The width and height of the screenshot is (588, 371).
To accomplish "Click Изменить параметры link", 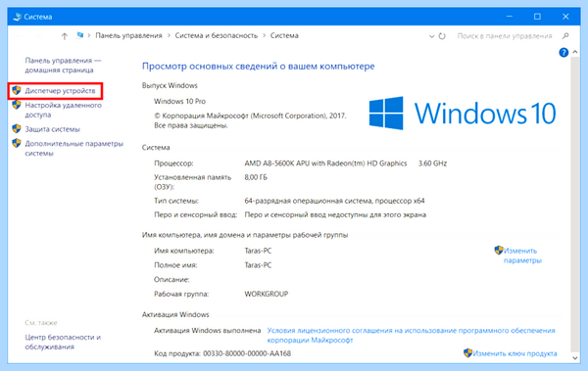I will tap(522, 255).
